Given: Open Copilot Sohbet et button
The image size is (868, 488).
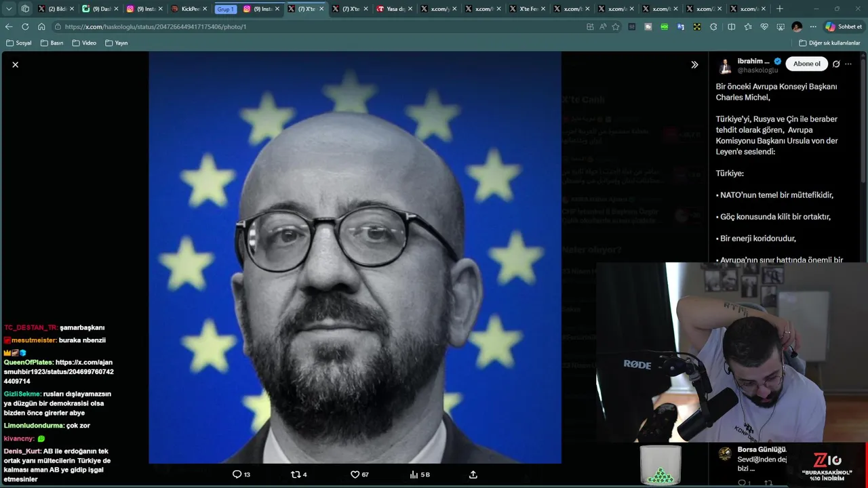Looking at the screenshot, I should 844,26.
